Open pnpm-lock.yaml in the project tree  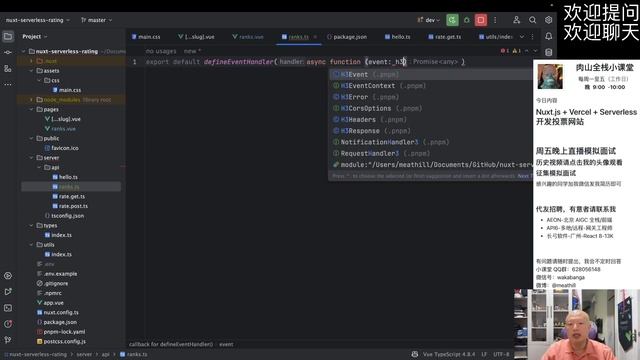[61, 332]
